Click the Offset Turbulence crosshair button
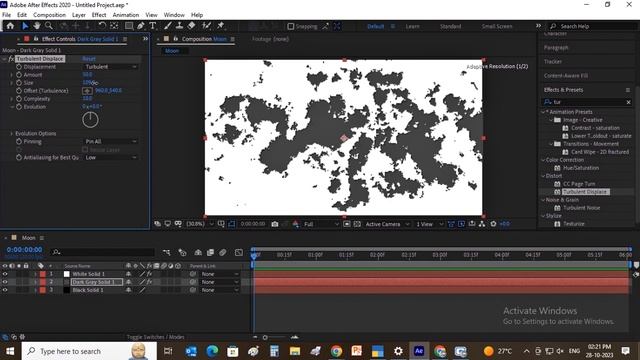 tap(87, 91)
